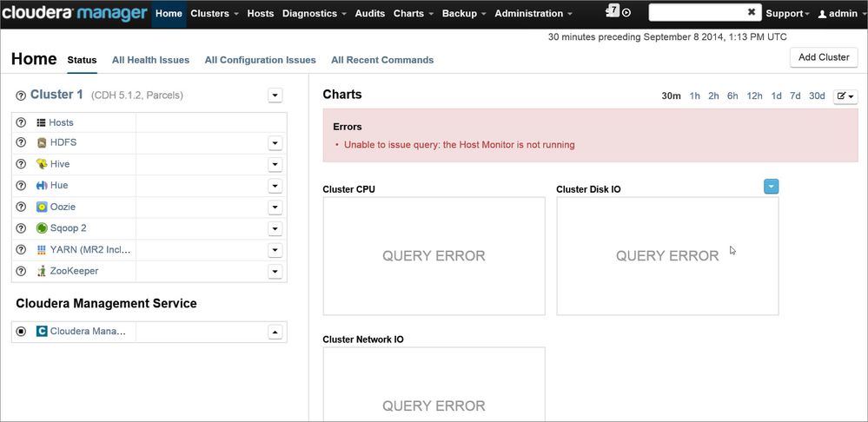Select the 7d time range

click(795, 96)
